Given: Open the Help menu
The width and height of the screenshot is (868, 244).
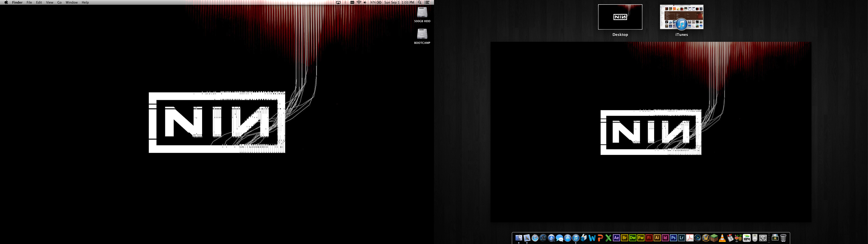Looking at the screenshot, I should (85, 2).
